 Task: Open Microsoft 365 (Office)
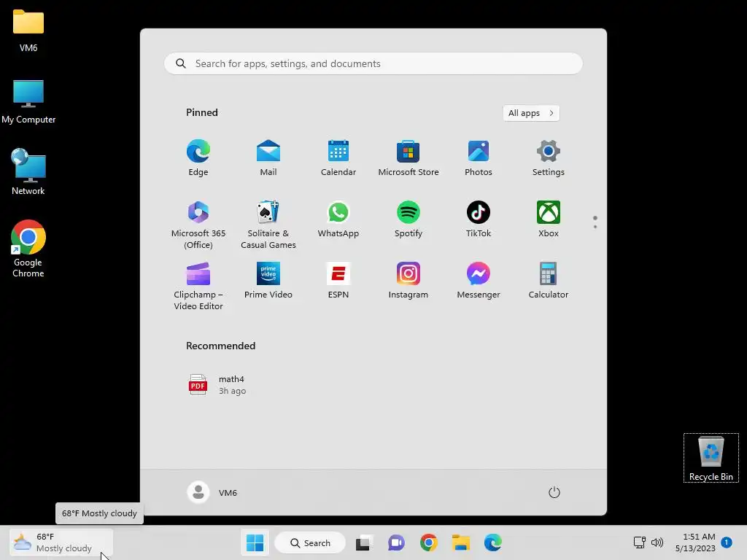click(198, 225)
